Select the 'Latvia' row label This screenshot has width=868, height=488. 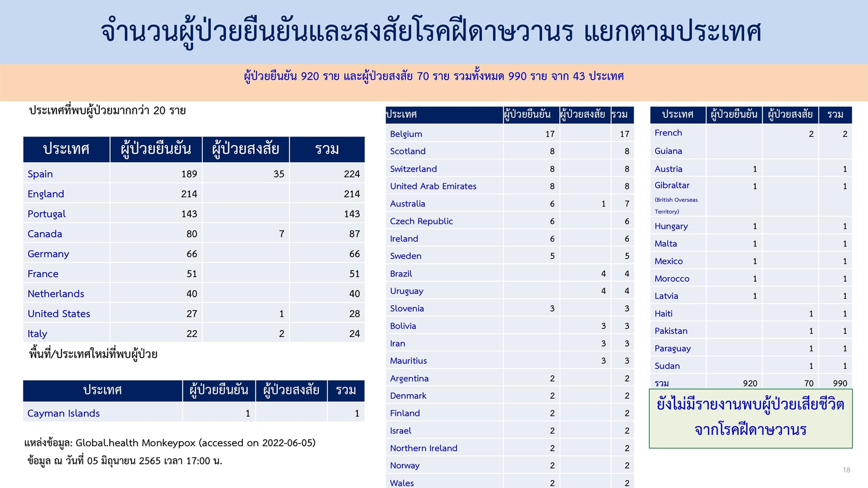(x=666, y=296)
